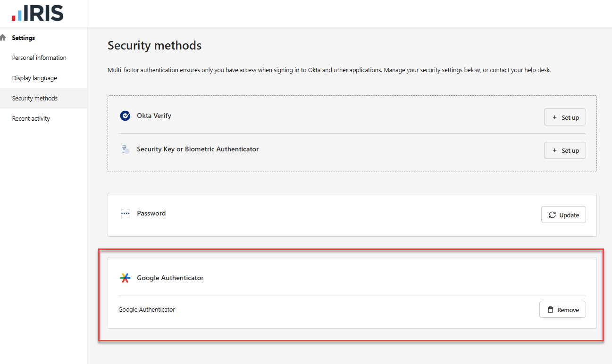Click the Password dots icon
This screenshot has width=612, height=364.
tap(125, 213)
